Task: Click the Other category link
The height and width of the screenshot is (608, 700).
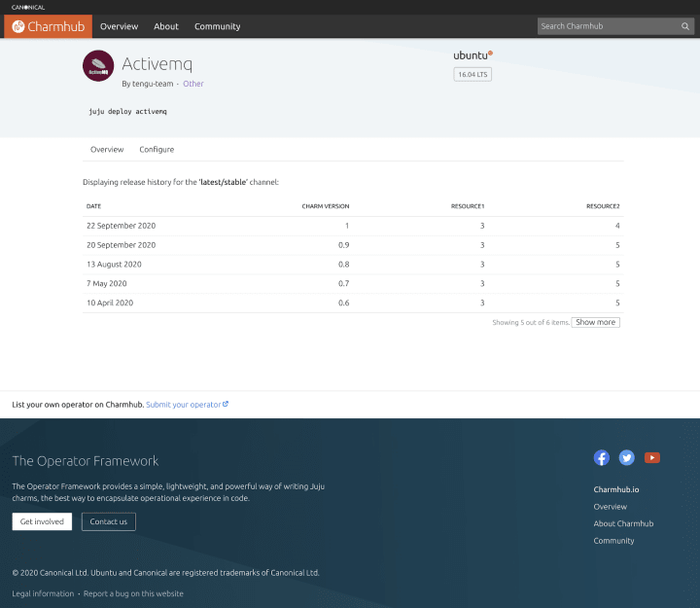Action: pyautogui.click(x=193, y=84)
